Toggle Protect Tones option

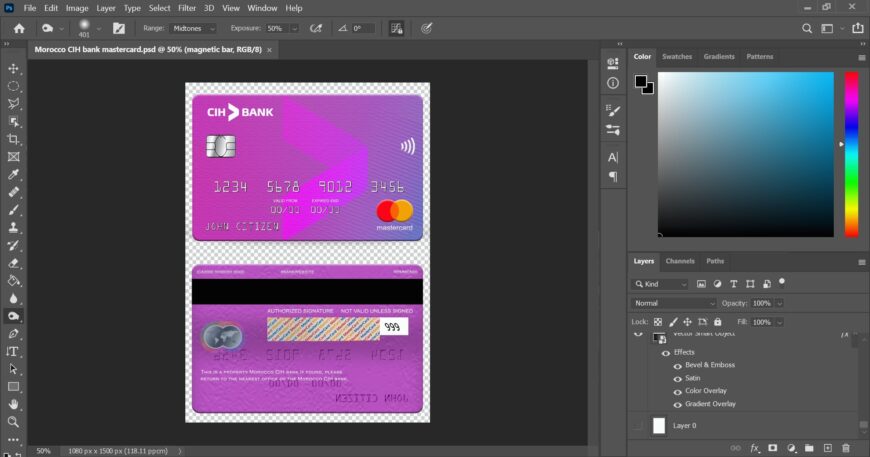397,28
